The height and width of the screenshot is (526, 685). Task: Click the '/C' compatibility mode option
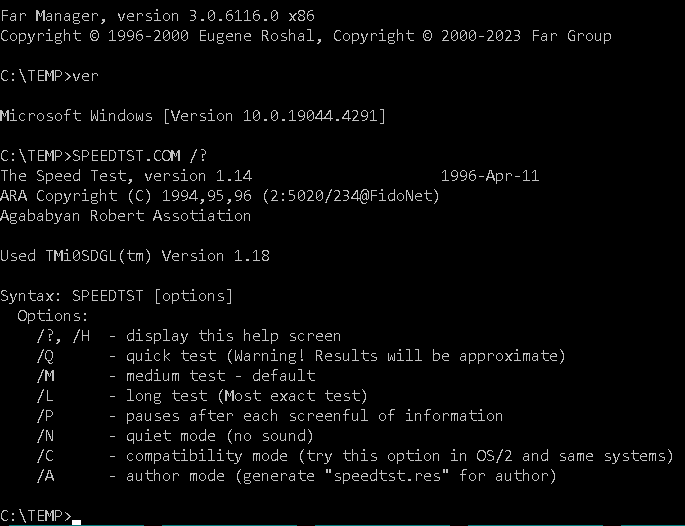click(355, 456)
